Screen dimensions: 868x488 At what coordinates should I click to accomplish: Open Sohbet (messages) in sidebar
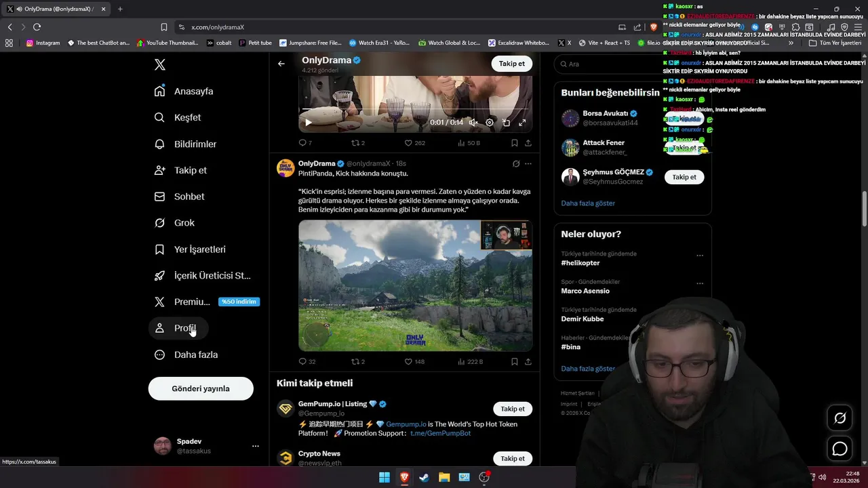[x=180, y=197]
